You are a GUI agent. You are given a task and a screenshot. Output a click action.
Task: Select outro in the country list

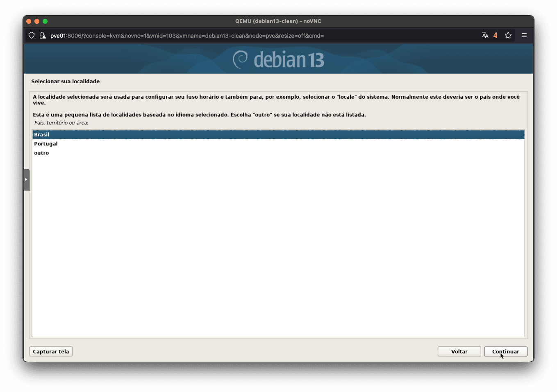(x=278, y=153)
